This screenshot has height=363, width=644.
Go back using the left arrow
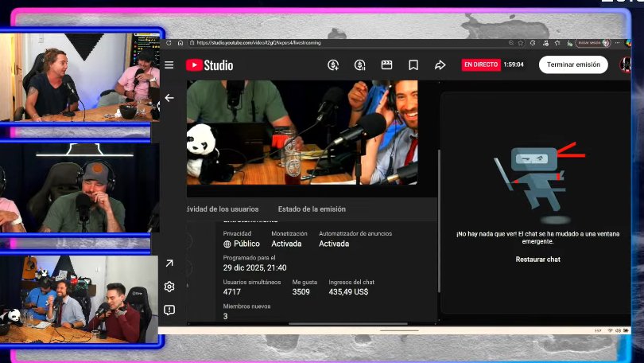click(x=169, y=98)
